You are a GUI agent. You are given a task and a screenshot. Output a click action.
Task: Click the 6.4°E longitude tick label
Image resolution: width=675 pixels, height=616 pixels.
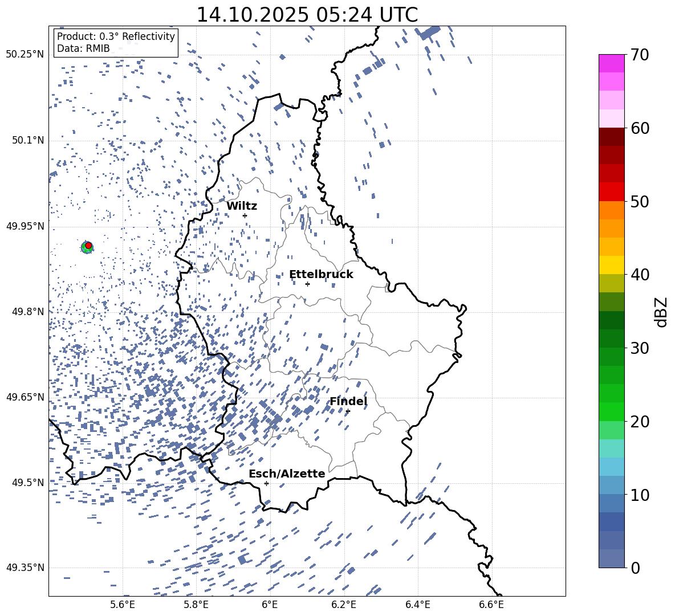pyautogui.click(x=417, y=605)
